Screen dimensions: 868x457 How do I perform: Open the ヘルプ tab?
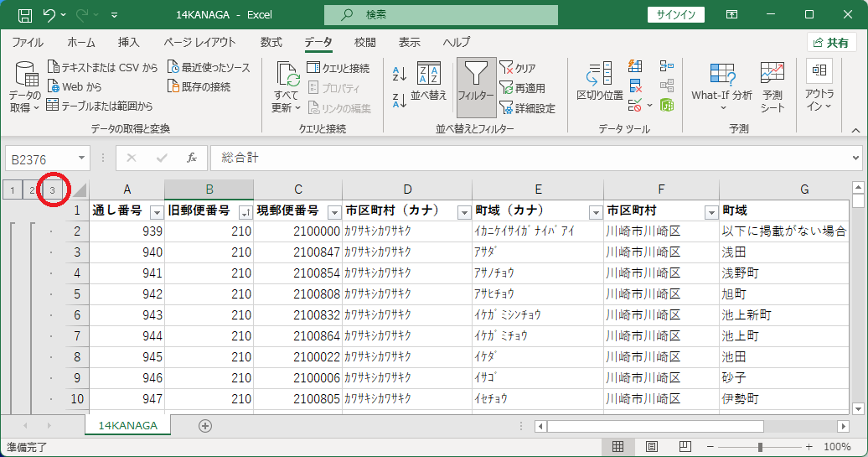[x=456, y=42]
